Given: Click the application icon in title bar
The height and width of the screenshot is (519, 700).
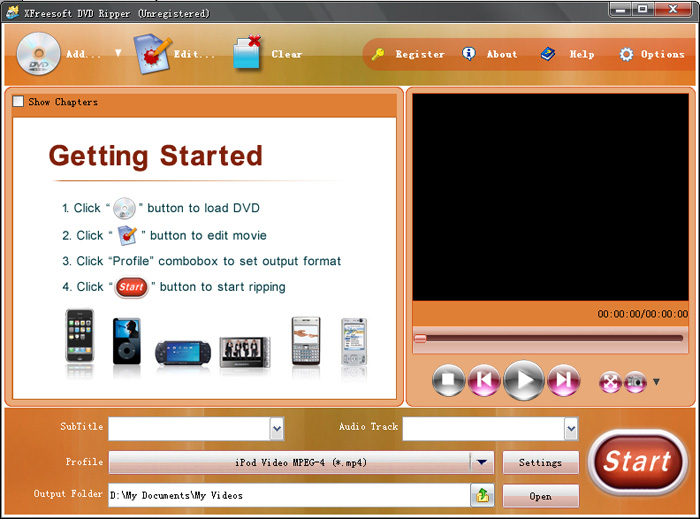Looking at the screenshot, I should pyautogui.click(x=12, y=12).
